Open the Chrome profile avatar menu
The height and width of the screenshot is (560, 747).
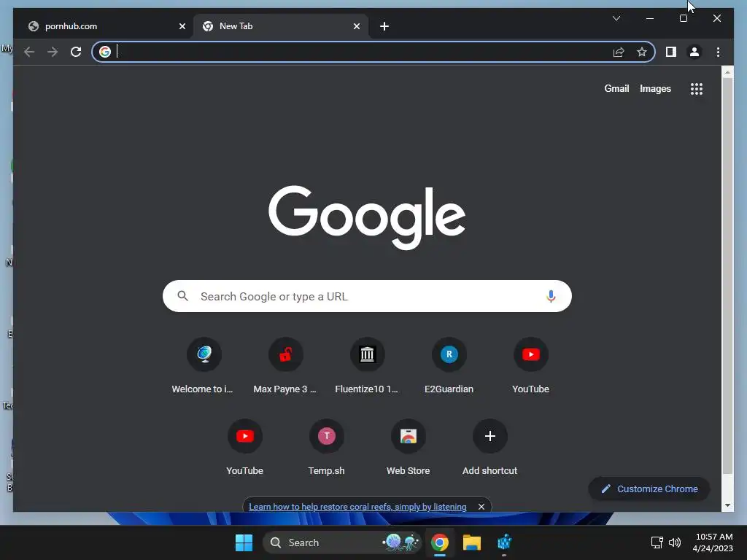(694, 52)
